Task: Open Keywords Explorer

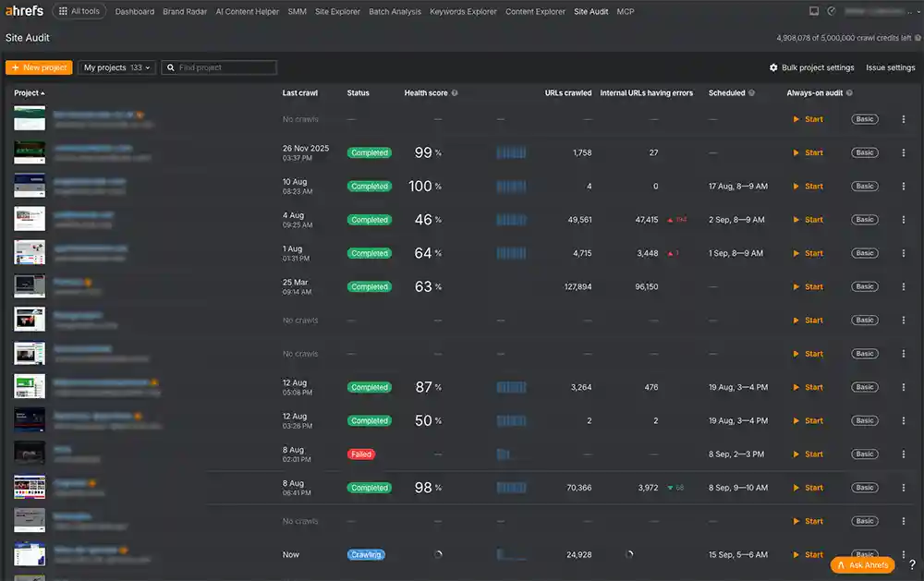Action: pyautogui.click(x=463, y=12)
